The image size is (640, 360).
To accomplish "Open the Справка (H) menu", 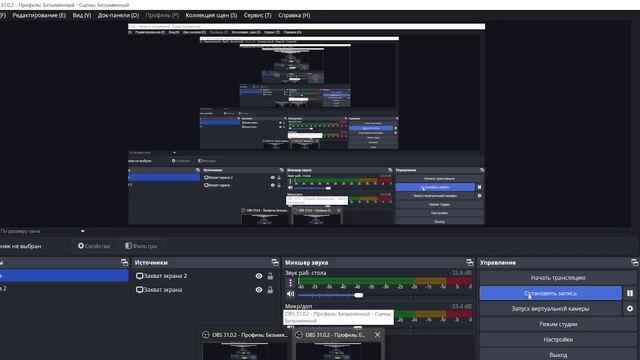I will click(294, 16).
